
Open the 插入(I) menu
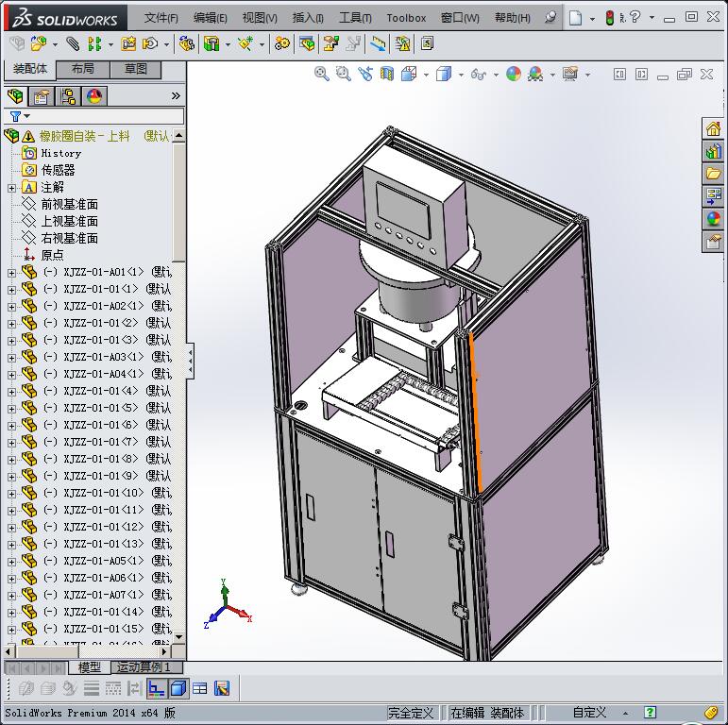coord(308,18)
